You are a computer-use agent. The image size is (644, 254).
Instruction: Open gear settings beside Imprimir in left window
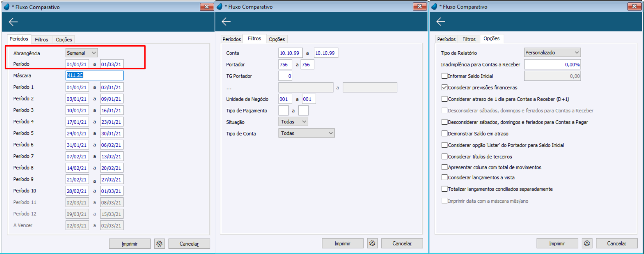pos(159,244)
